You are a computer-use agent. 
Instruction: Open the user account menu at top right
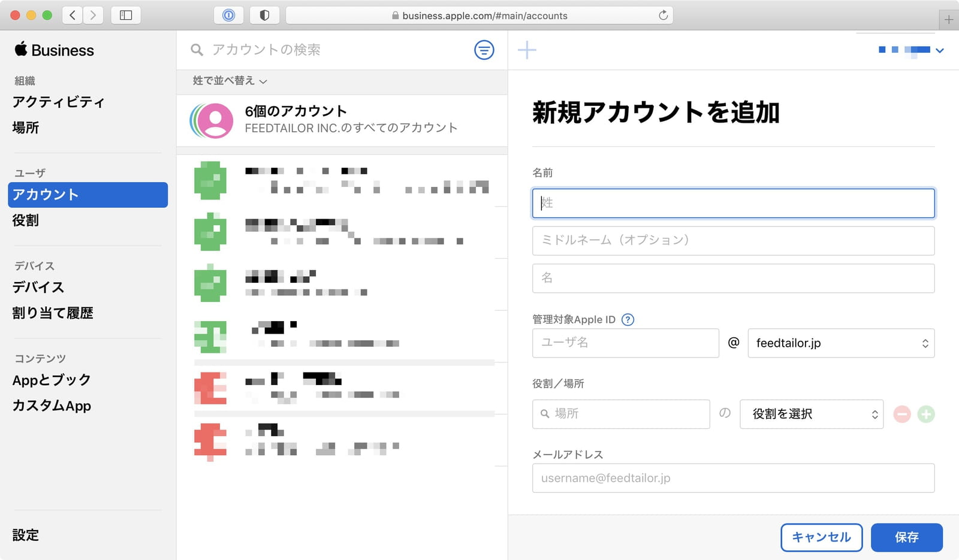911,50
